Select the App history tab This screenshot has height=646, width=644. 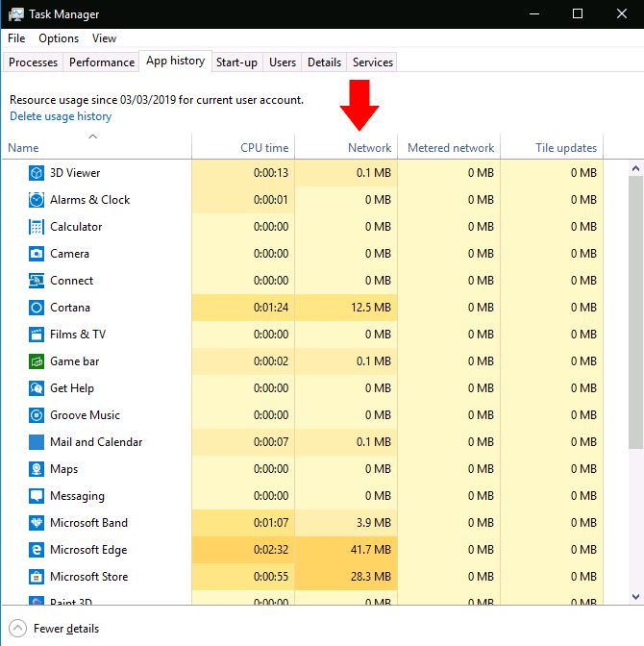[176, 61]
